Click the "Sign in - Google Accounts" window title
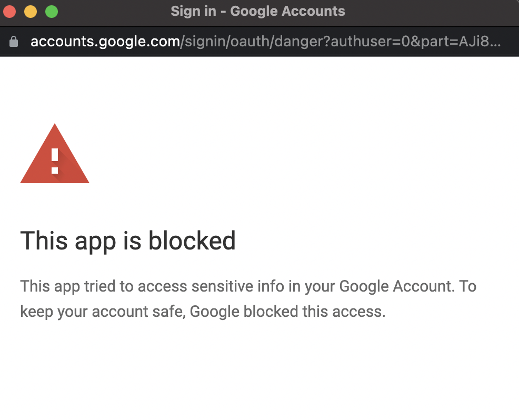Screen dimensions: 519x420 tap(258, 11)
